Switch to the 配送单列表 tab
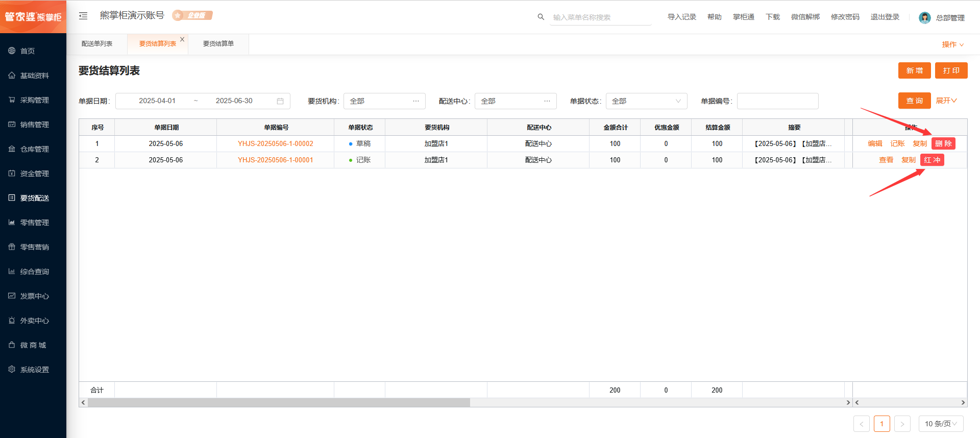Viewport: 980px width, 438px height. pos(97,44)
